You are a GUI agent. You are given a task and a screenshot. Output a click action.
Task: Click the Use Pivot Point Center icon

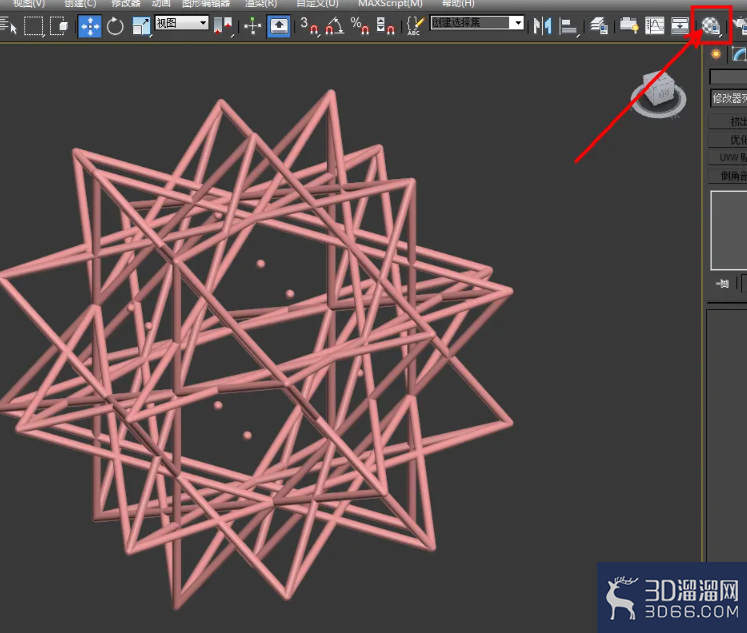pyautogui.click(x=222, y=26)
